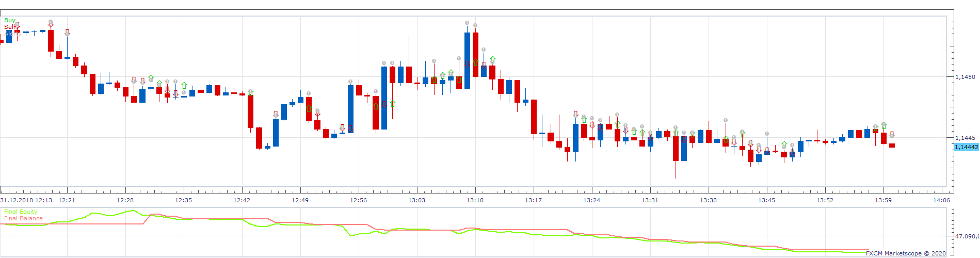980x258 pixels.
Task: Click the 13:59 time axis label
Action: pos(883,200)
